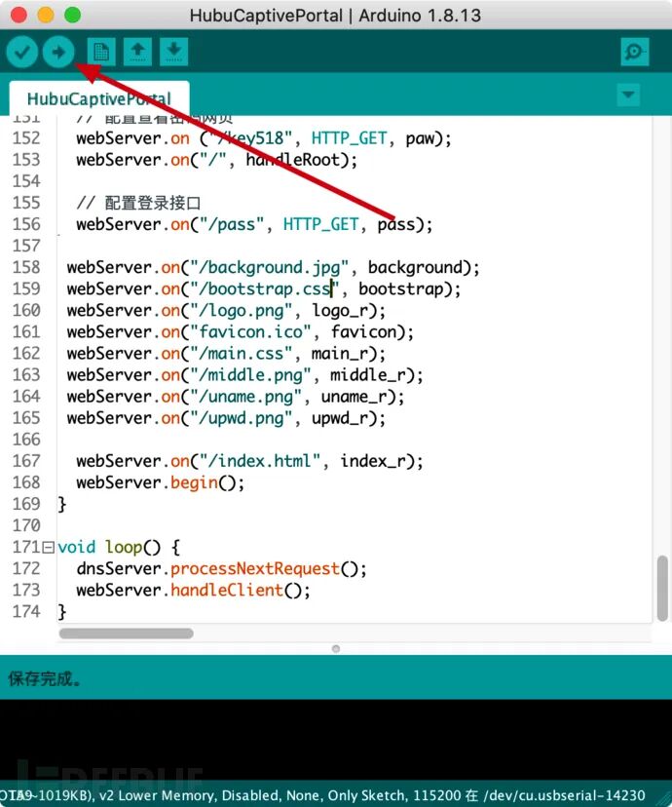Minimize the window with yellow button

(x=46, y=15)
